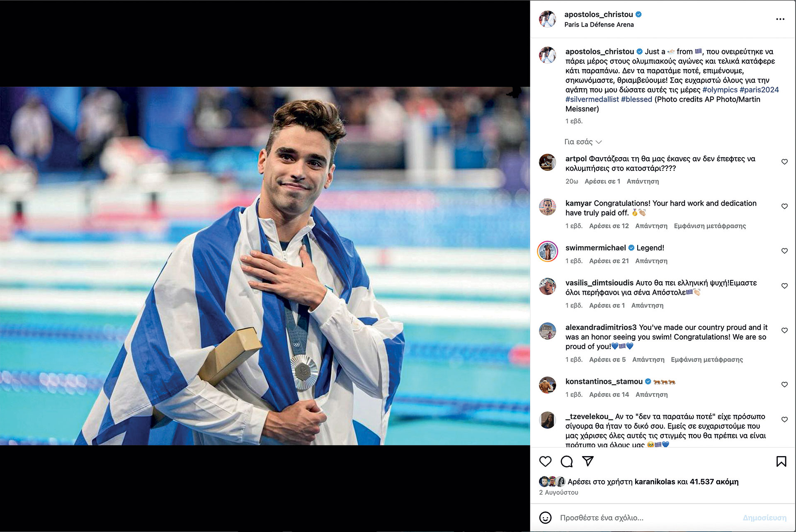This screenshot has width=796, height=532.
Task: Share the post via paper plane icon
Action: pos(588,461)
